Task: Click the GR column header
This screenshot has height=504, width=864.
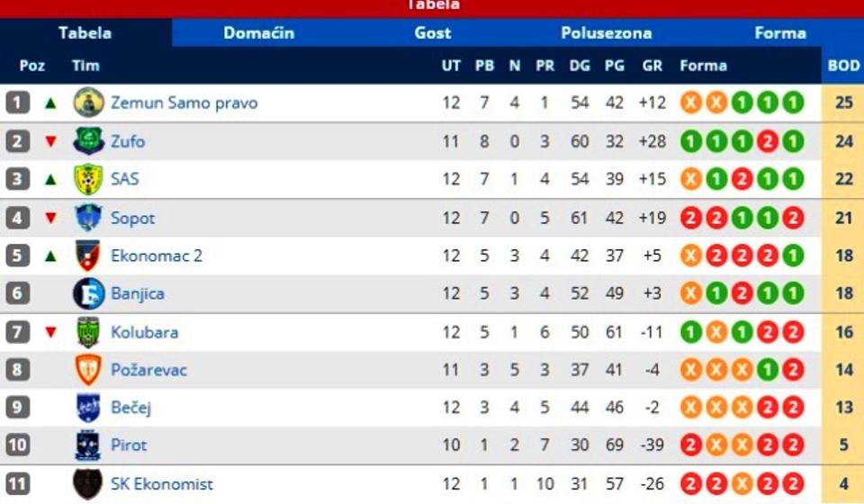Action: [652, 66]
